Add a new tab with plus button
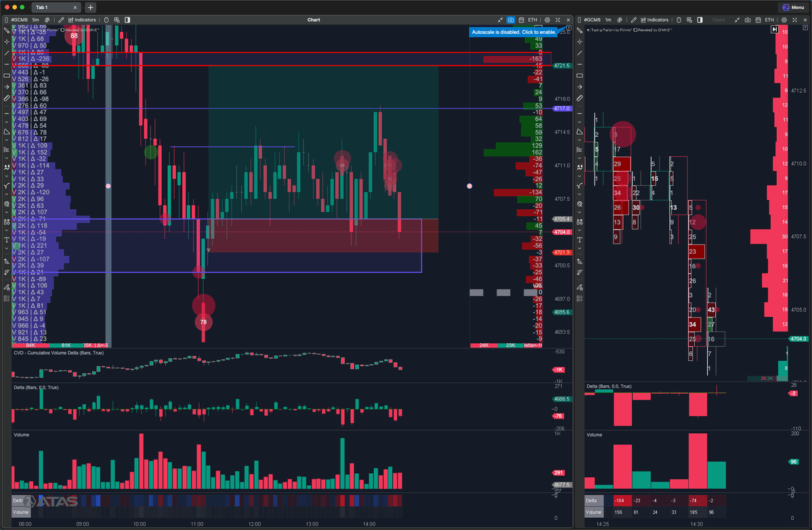This screenshot has width=812, height=530. [91, 7]
